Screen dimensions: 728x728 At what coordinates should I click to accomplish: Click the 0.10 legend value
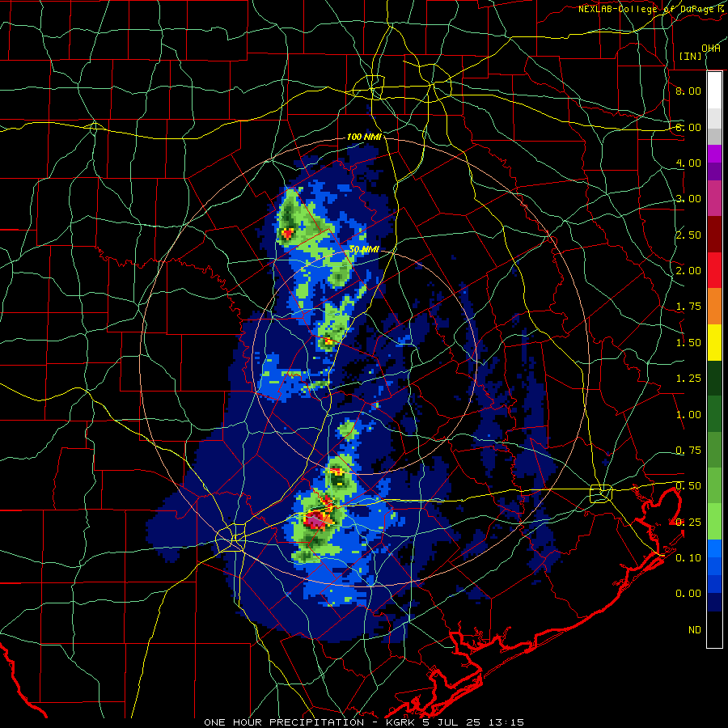[688, 558]
